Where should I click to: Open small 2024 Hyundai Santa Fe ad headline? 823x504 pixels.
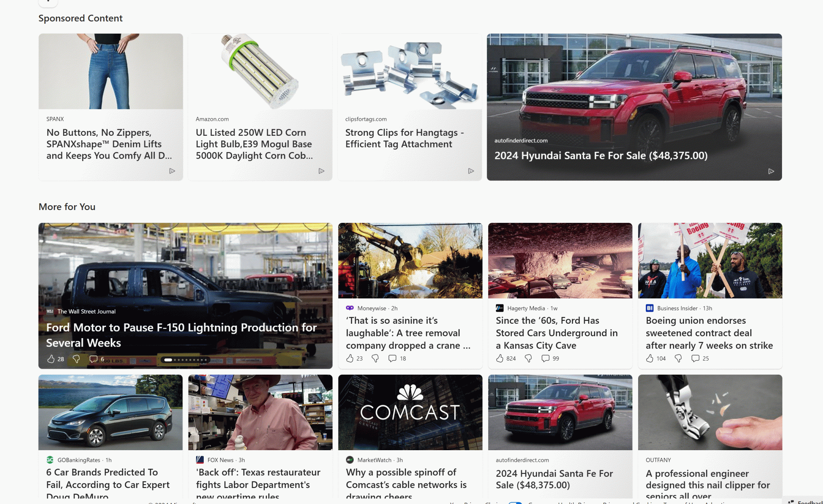[554, 479]
